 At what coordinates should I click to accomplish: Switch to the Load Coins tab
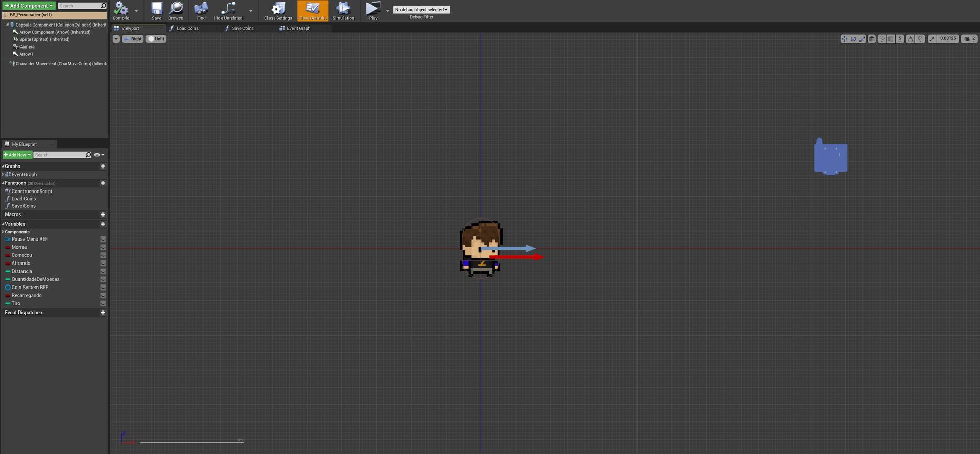[187, 28]
